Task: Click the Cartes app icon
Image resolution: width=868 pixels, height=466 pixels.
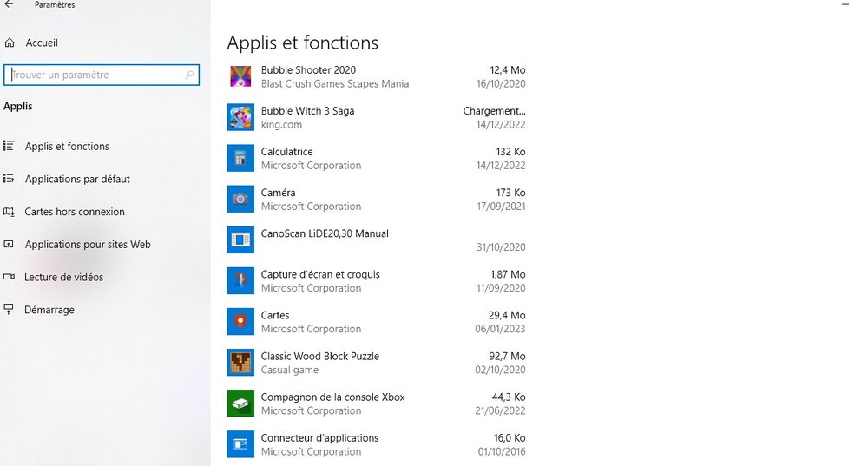Action: [240, 321]
